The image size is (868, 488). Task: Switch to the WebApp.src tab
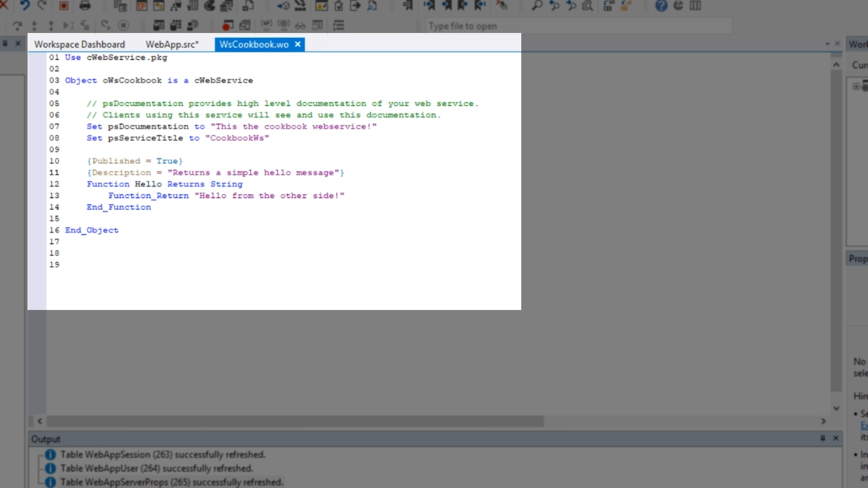click(x=172, y=44)
